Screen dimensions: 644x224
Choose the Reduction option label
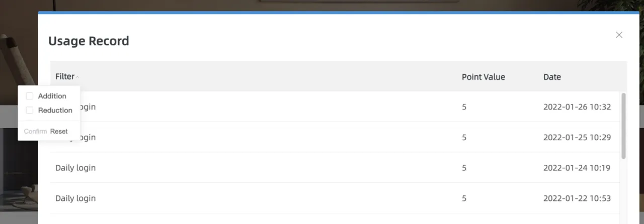(x=55, y=110)
